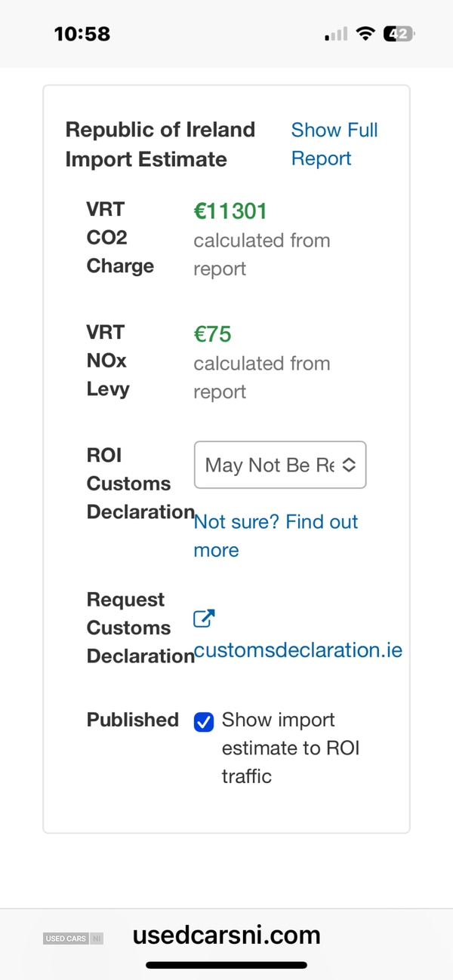Open the 'Not sure? Find out more' link
The height and width of the screenshot is (980, 453).
(x=275, y=536)
